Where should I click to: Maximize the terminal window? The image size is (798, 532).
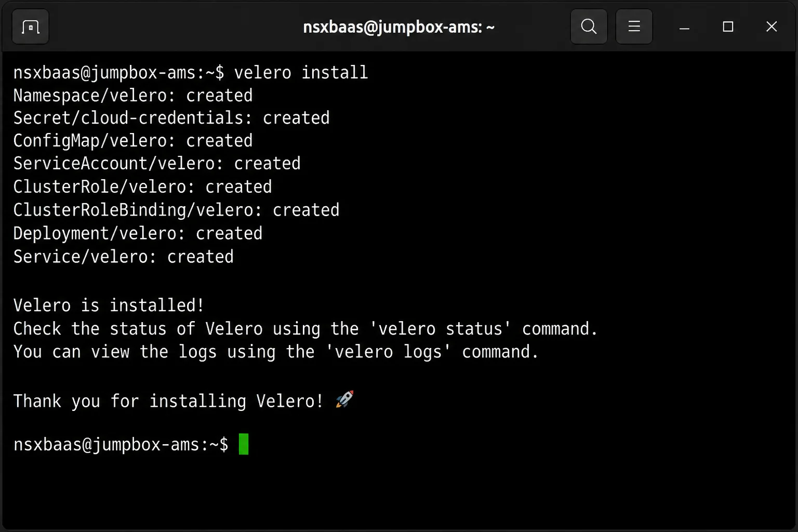(728, 26)
